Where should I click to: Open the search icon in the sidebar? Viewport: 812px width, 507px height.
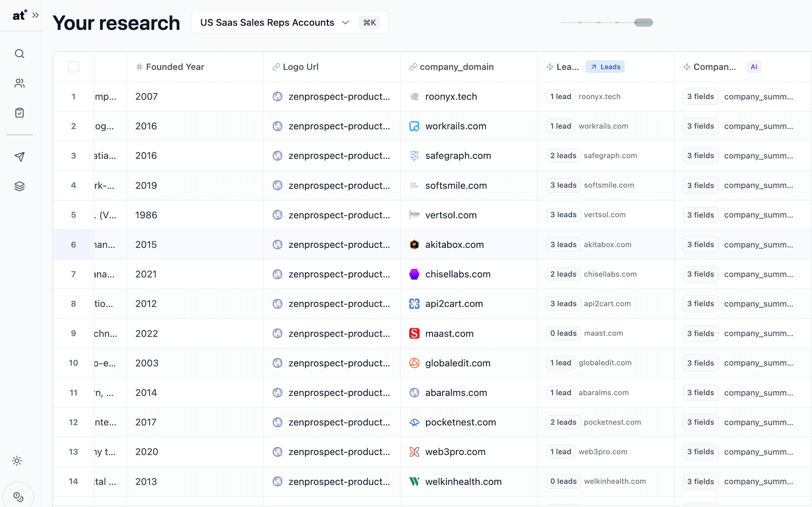coord(19,54)
